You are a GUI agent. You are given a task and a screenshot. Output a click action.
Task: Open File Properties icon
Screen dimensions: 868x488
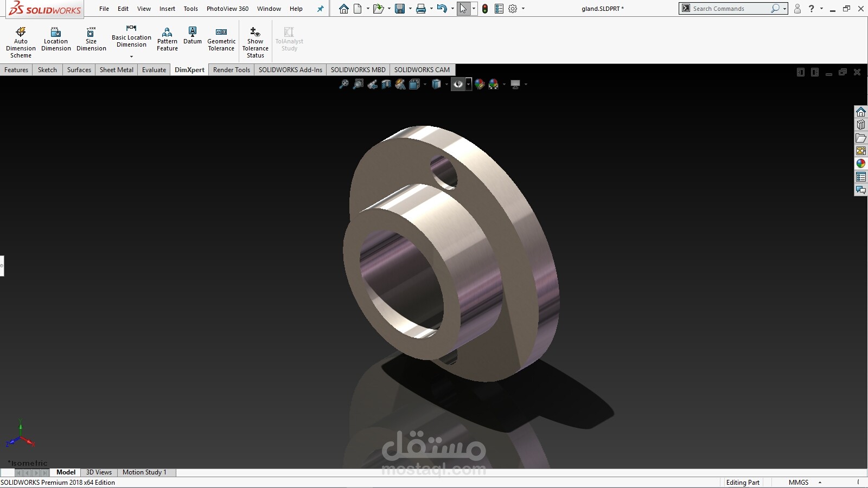(x=499, y=9)
